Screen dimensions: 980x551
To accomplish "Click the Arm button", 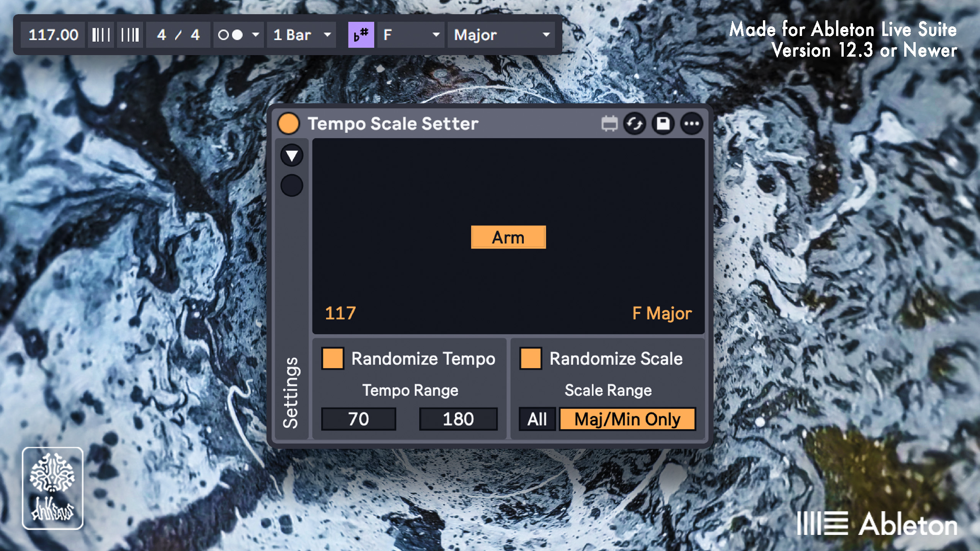I will (x=508, y=237).
